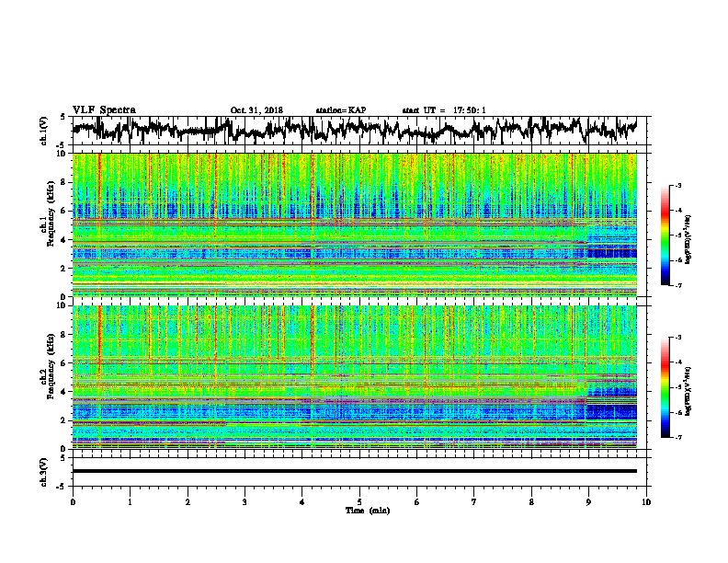Click the "8" kHz tick on ch.2 spectrogram

(x=65, y=335)
